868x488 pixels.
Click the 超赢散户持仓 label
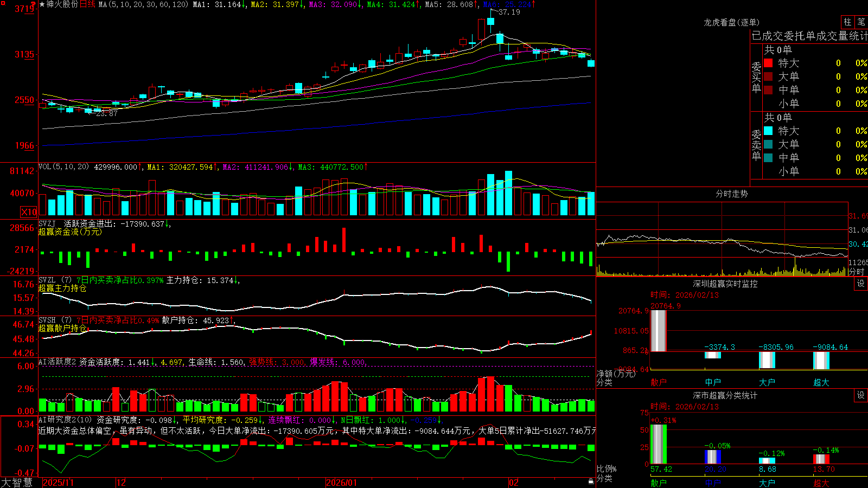62,328
